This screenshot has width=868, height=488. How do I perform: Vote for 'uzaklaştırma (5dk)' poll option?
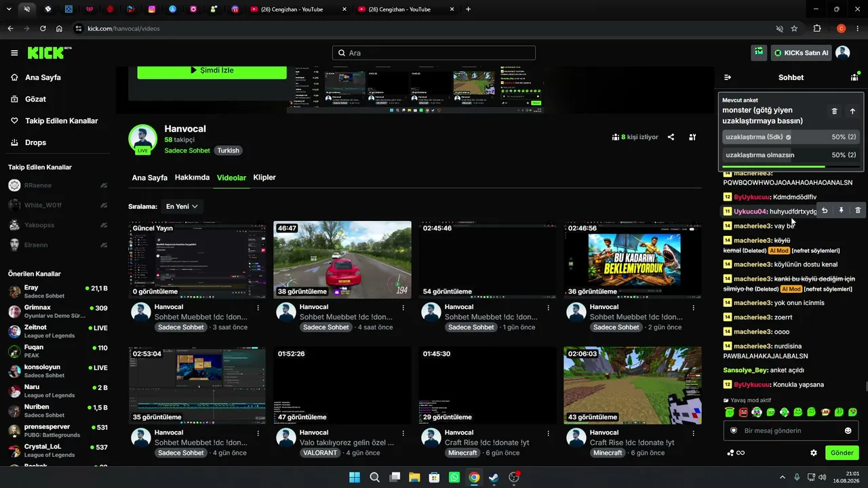click(791, 137)
